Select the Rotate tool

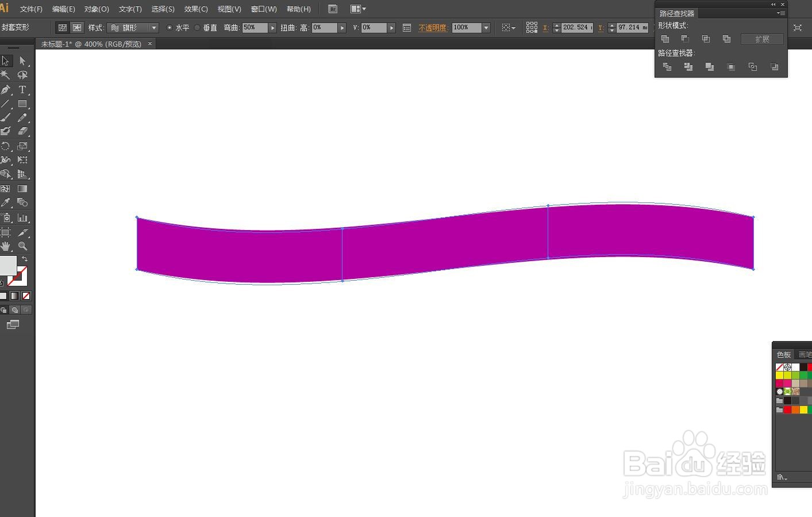(x=6, y=146)
